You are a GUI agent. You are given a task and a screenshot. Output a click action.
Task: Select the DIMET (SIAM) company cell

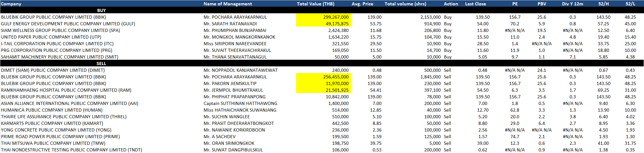(x=53, y=70)
